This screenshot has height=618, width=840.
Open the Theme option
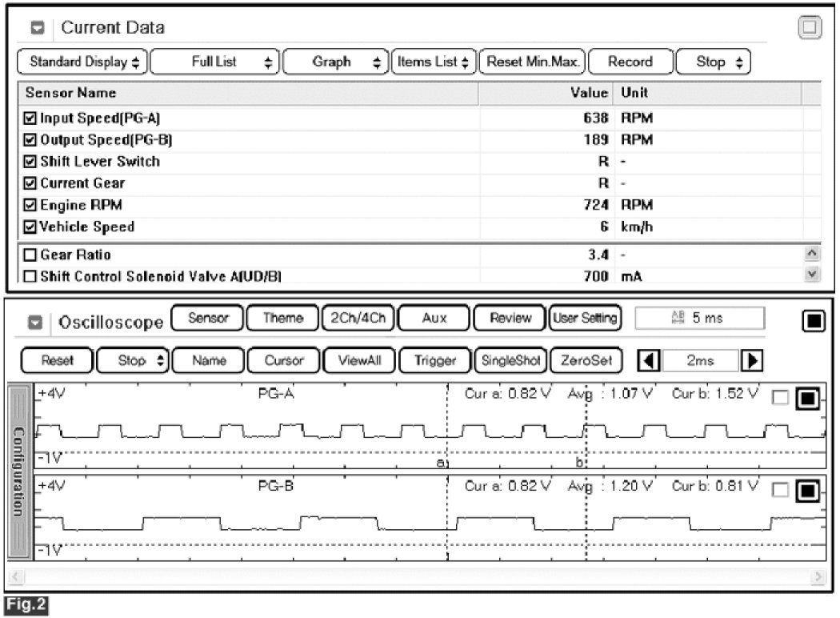[282, 319]
